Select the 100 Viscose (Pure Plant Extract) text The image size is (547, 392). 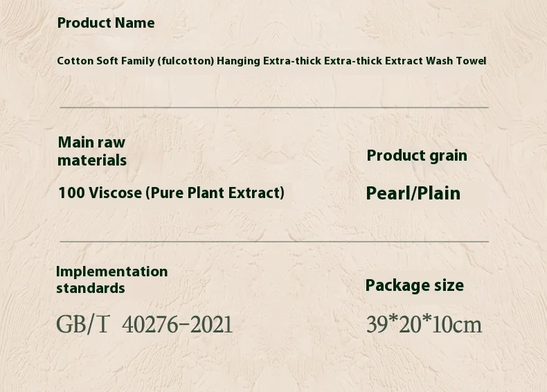pos(171,193)
